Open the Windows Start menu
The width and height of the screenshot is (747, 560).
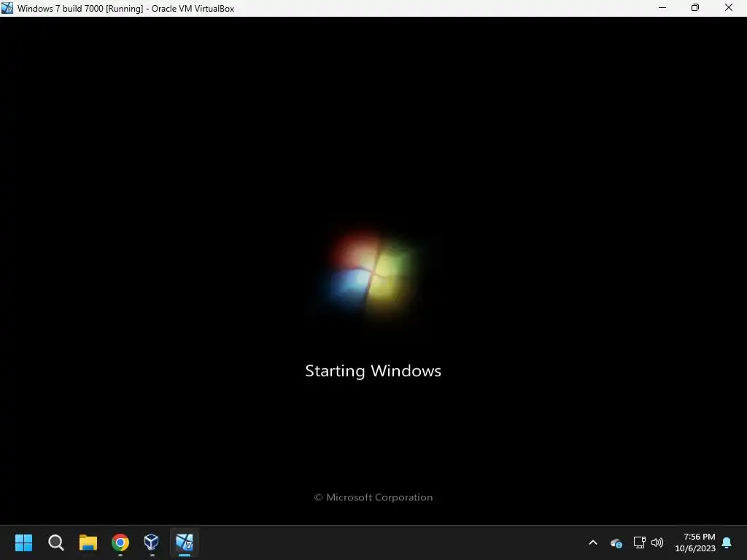[x=23, y=542]
